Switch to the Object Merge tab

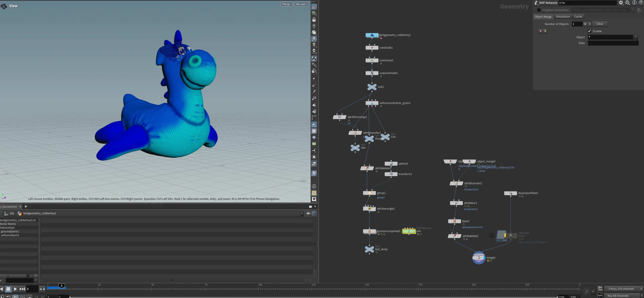tap(543, 17)
